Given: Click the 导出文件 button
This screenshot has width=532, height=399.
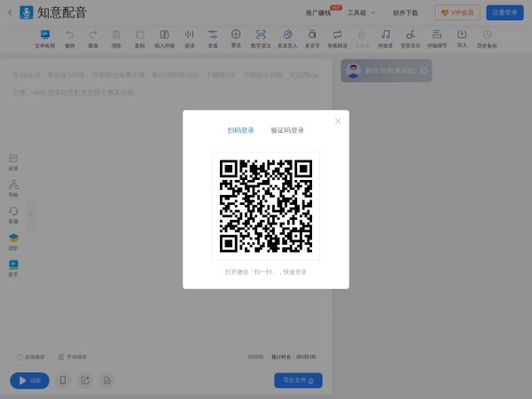Looking at the screenshot, I should [x=298, y=380].
